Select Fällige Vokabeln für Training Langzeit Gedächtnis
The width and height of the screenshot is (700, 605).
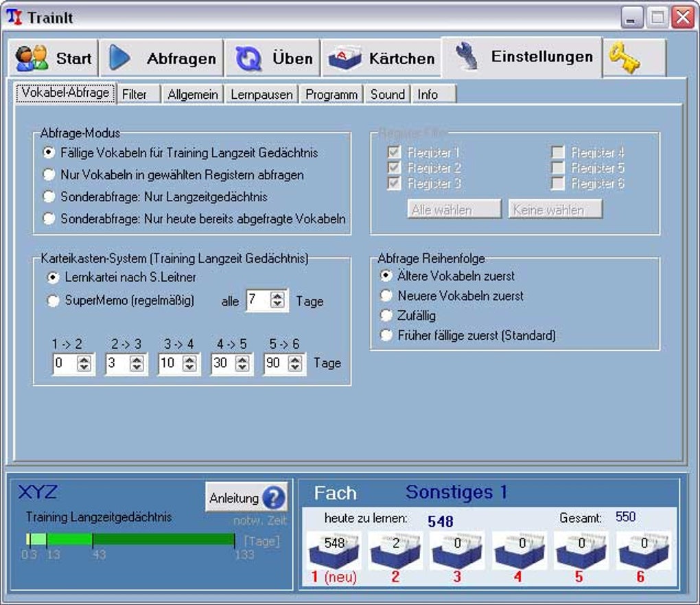tap(180, 153)
